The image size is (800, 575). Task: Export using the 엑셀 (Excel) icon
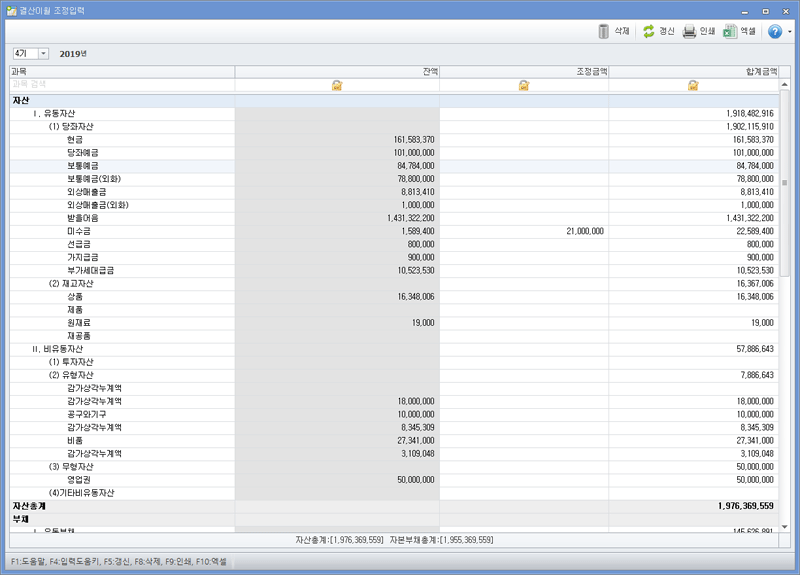(x=731, y=31)
